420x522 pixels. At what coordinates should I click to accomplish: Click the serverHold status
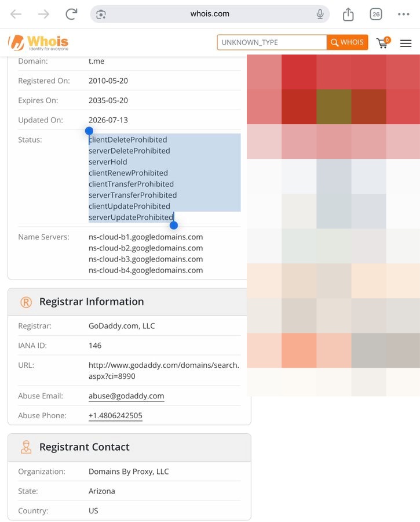tap(108, 162)
